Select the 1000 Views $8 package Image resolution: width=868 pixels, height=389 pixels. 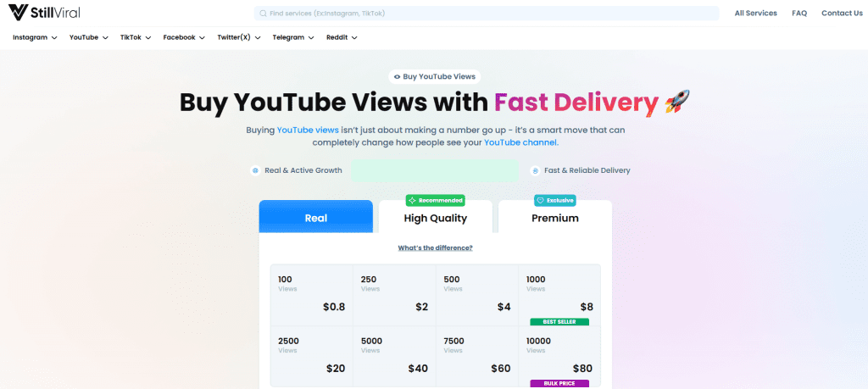click(559, 295)
